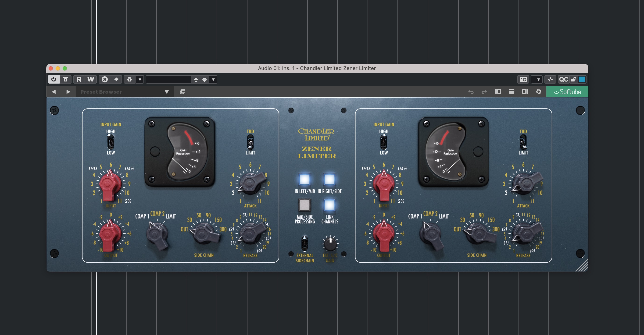Toggle the IN LEFT/MID button

click(x=304, y=179)
